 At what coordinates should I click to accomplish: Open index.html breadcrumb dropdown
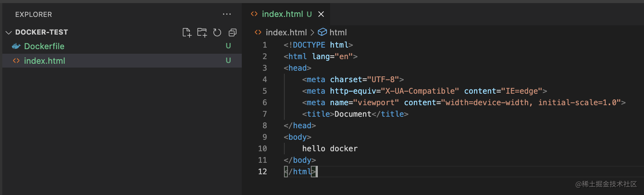286,33
